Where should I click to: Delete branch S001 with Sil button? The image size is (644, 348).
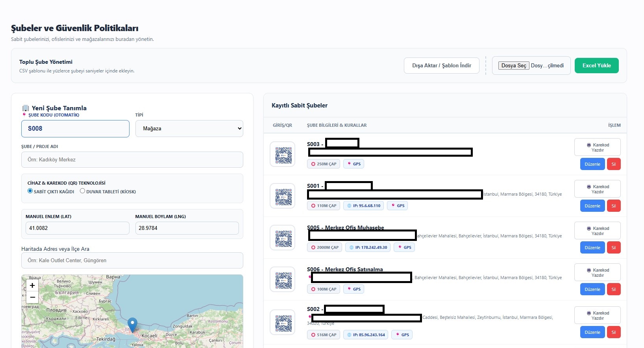(x=614, y=206)
